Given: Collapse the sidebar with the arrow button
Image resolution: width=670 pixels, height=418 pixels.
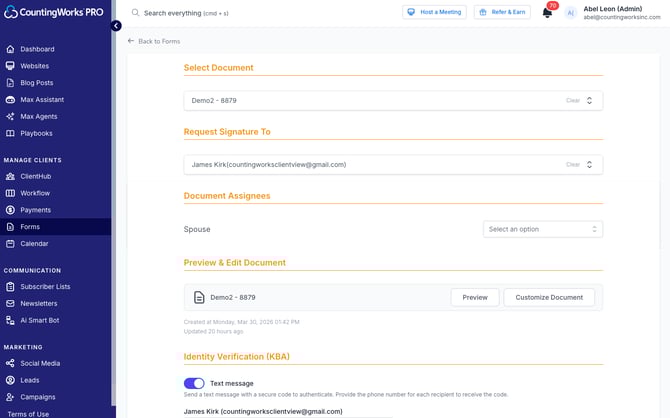Looking at the screenshot, I should (x=116, y=26).
